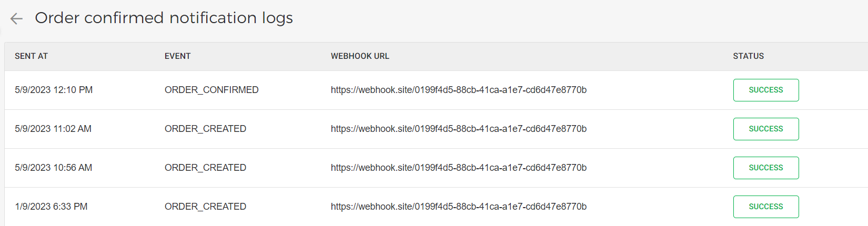
Task: Open webhook URL in 11:02 AM row
Action: [458, 129]
